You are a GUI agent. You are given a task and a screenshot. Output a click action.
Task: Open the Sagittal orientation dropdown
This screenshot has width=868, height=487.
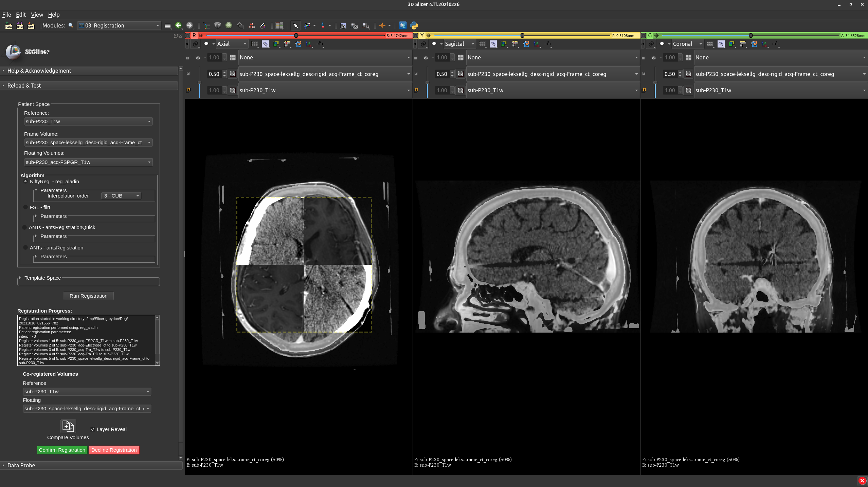tap(459, 44)
